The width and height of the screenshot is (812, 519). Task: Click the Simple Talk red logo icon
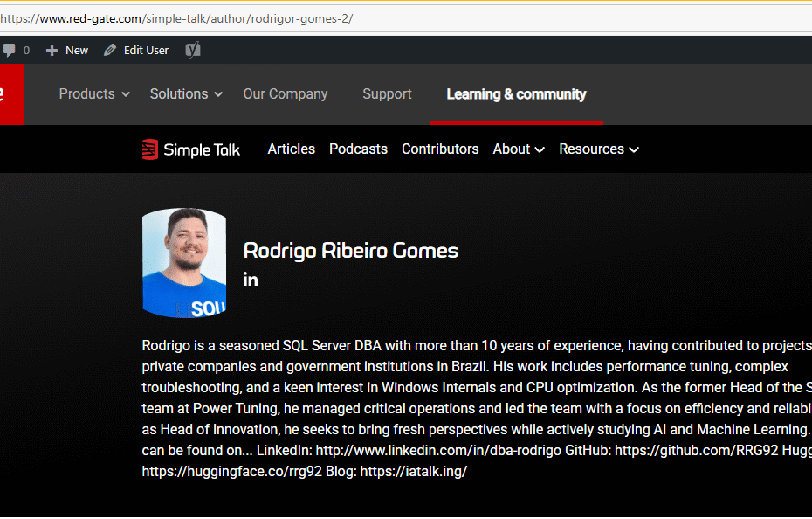coord(149,149)
